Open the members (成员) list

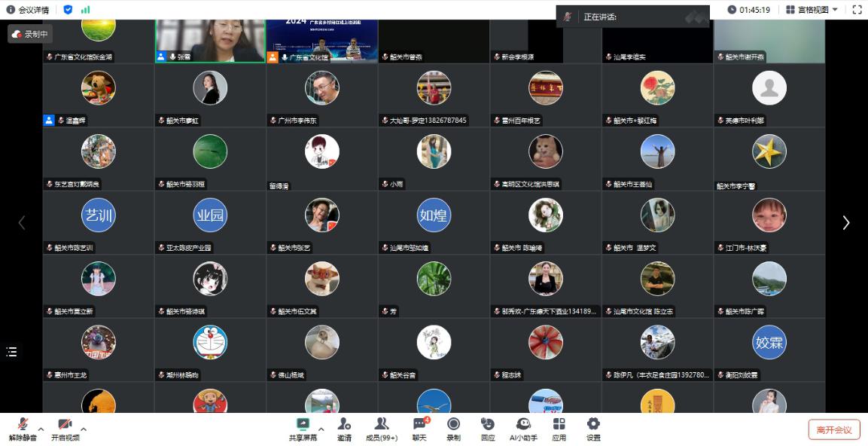click(x=381, y=425)
